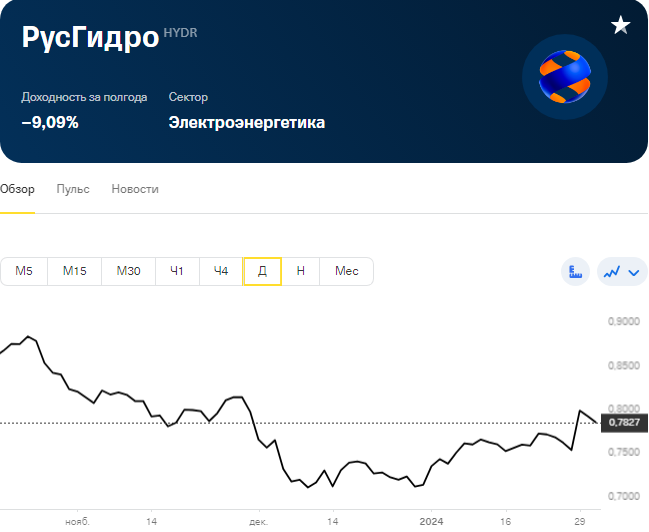Open the chart ruler measurement tool
Image resolution: width=649 pixels, height=532 pixels.
pos(575,272)
